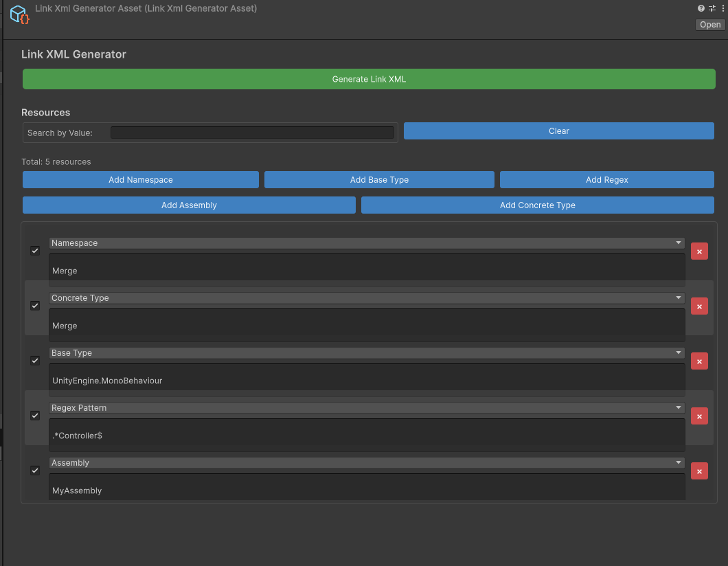Remove the Base Type resource with red X
Image resolution: width=728 pixels, height=566 pixels.
699,361
